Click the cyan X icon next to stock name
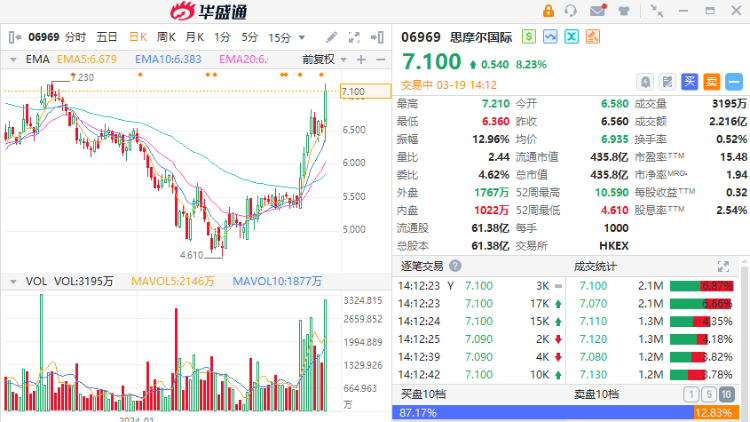750x422 pixels. pos(572,37)
